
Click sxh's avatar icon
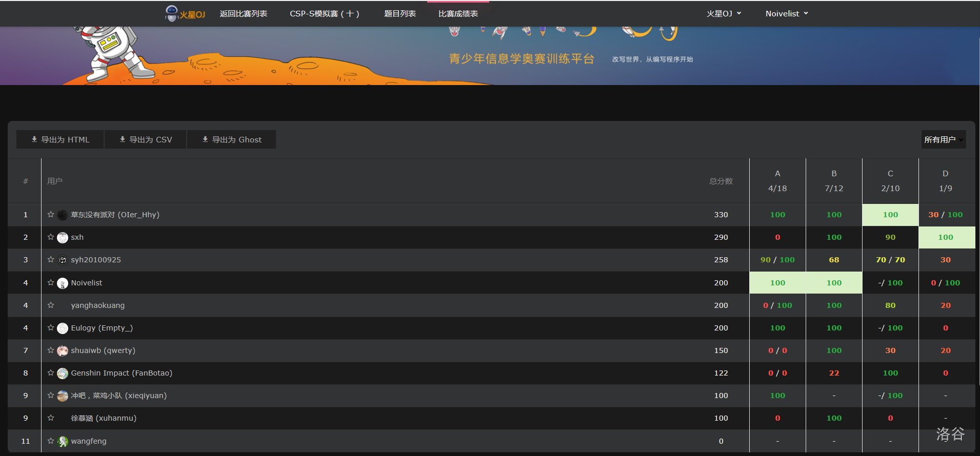[63, 238]
